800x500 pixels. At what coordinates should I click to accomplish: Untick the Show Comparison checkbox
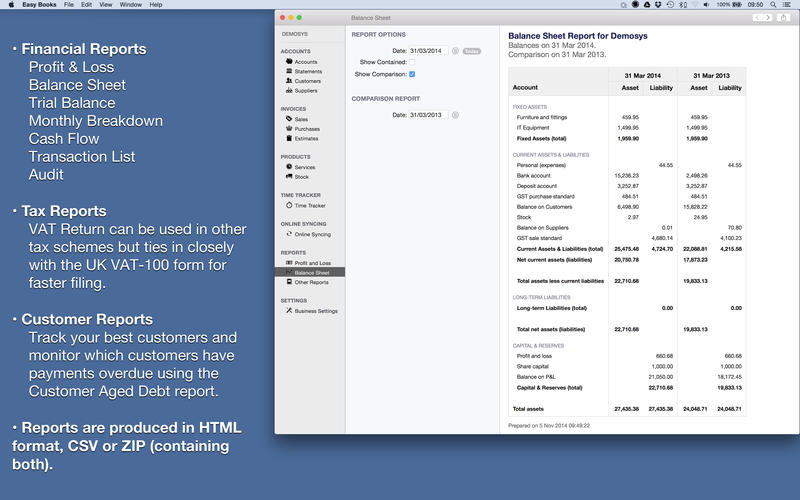click(412, 74)
